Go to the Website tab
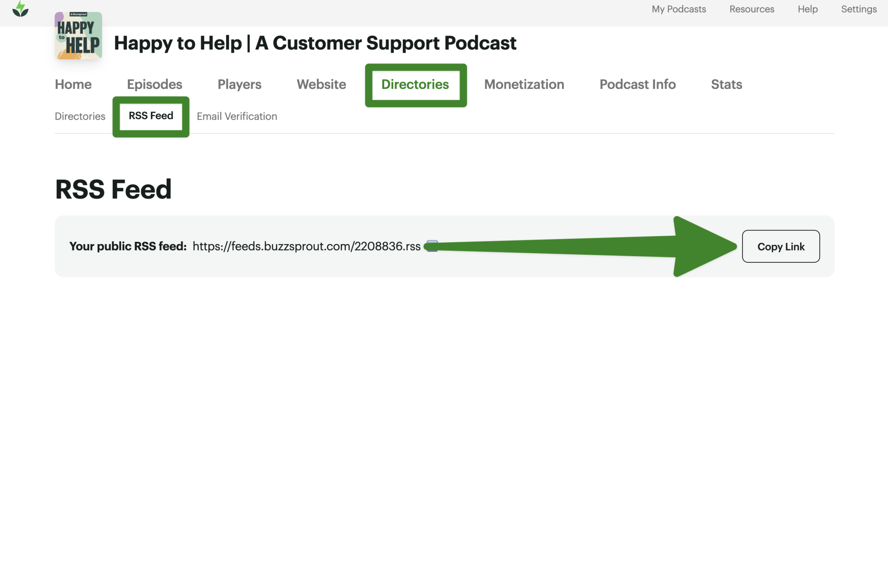The height and width of the screenshot is (588, 888). 321,84
